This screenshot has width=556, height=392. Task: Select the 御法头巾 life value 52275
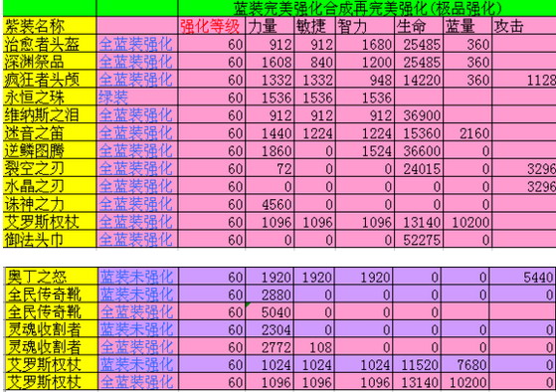419,240
